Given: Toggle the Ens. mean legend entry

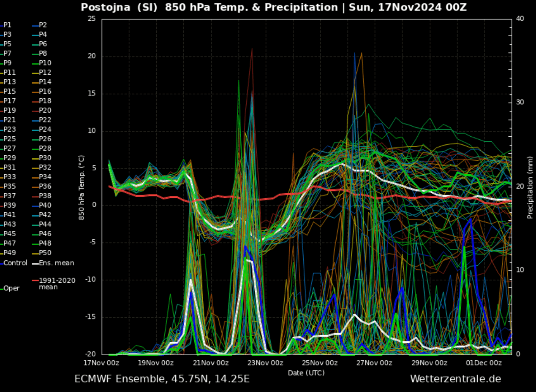Looking at the screenshot, I should pyautogui.click(x=56, y=263).
